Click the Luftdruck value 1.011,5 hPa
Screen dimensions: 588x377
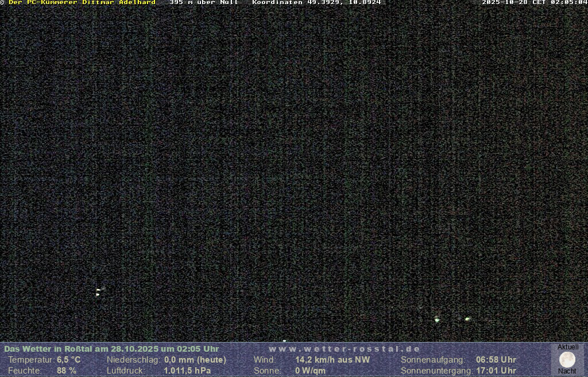click(x=187, y=371)
